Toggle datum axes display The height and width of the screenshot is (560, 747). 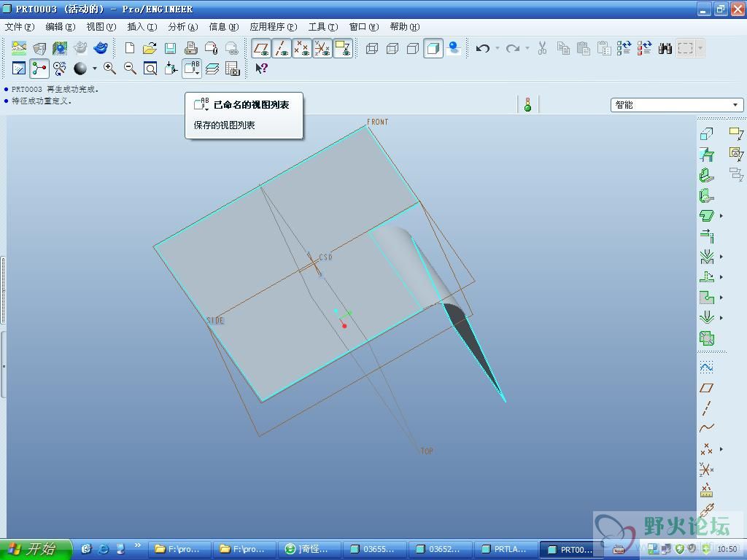click(282, 48)
